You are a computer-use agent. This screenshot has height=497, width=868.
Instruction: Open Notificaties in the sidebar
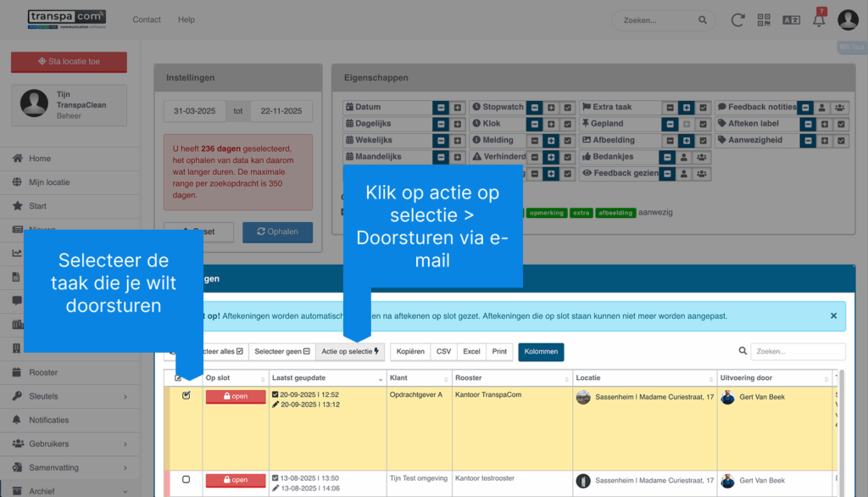[48, 420]
